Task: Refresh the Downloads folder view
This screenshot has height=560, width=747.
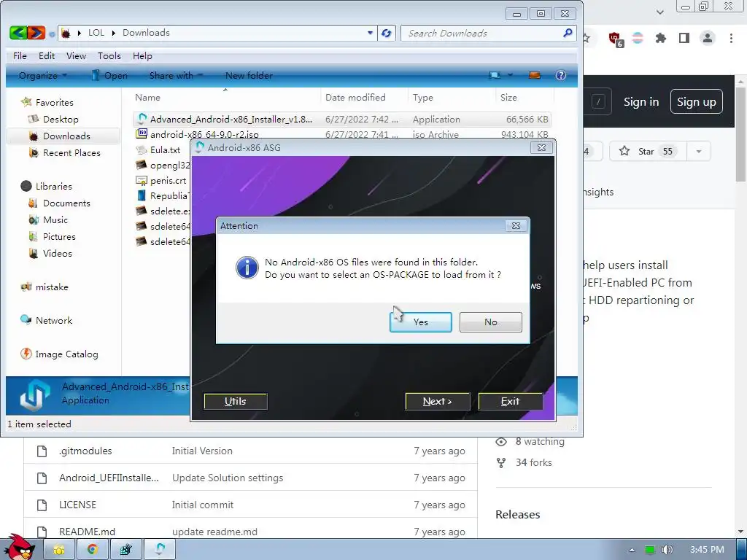Action: click(387, 33)
